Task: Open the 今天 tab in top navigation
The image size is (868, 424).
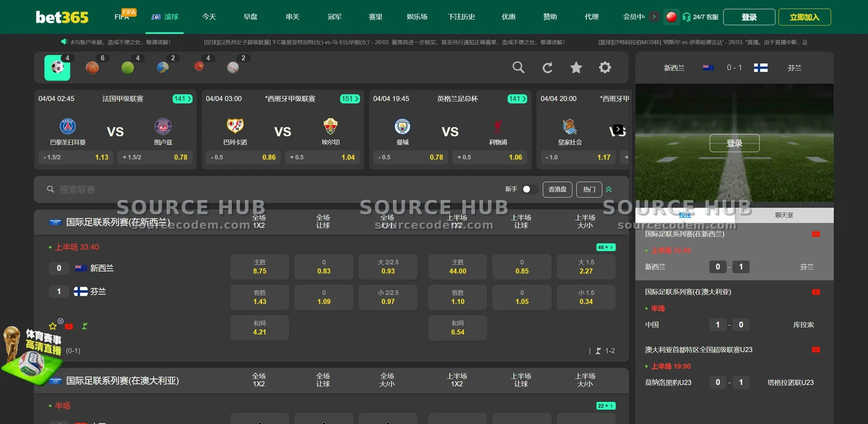Action: pos(209,17)
